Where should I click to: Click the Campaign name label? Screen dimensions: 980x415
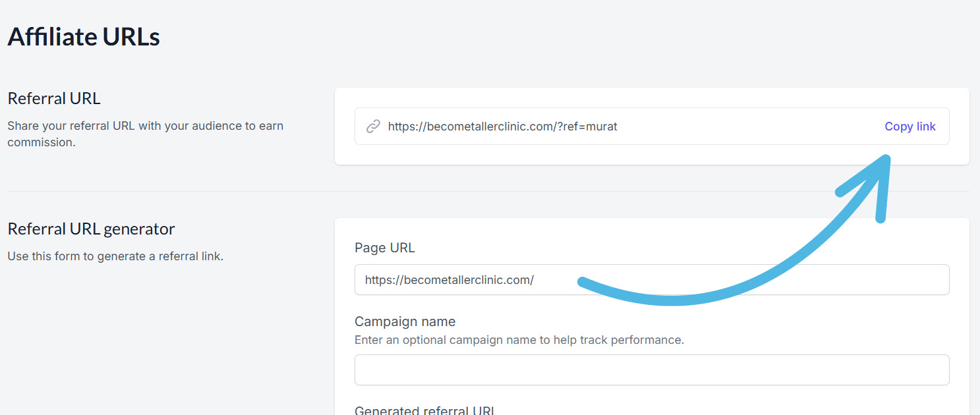pyautogui.click(x=405, y=321)
